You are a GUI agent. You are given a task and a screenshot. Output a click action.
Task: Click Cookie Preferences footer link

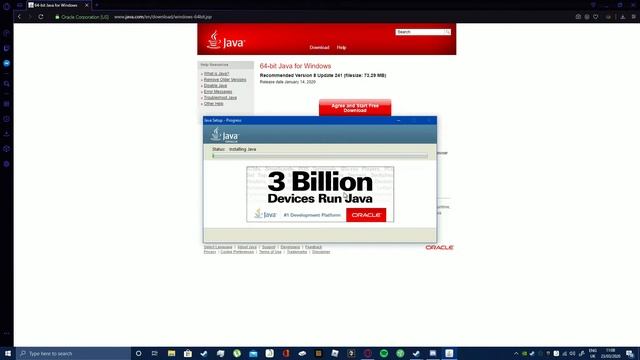[237, 252]
